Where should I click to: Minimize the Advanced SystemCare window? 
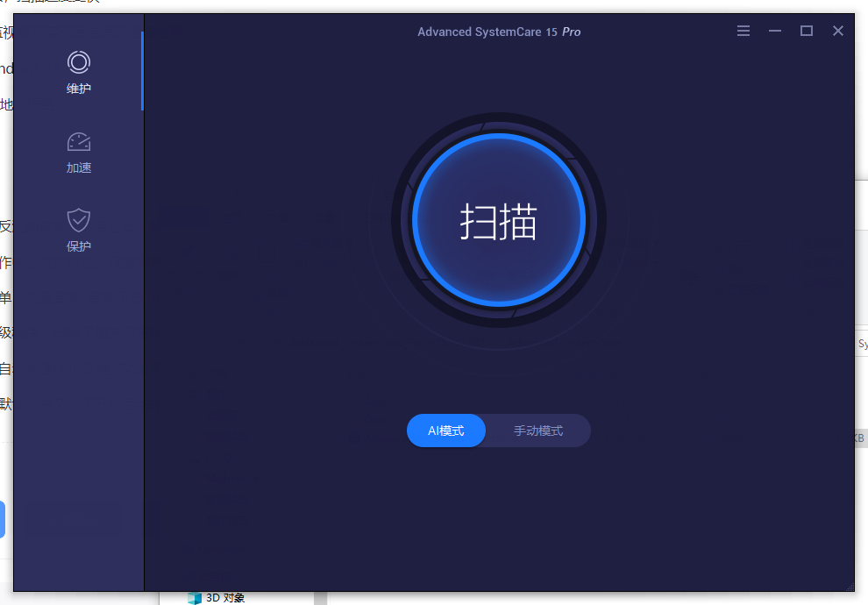pos(775,31)
